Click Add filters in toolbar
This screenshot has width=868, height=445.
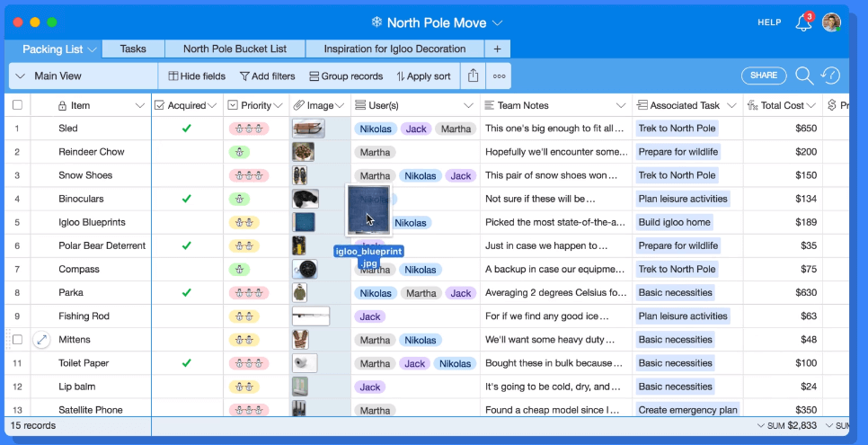[x=268, y=76]
